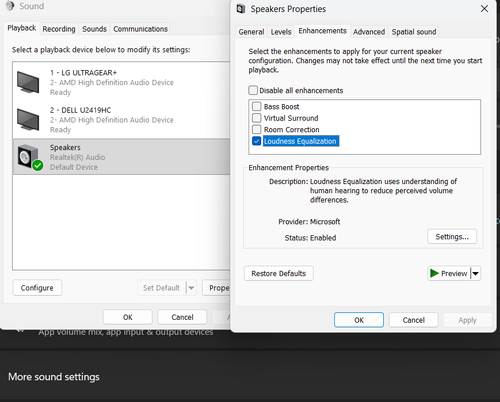
Task: Select the Loudness Equalization label
Action: 300,141
